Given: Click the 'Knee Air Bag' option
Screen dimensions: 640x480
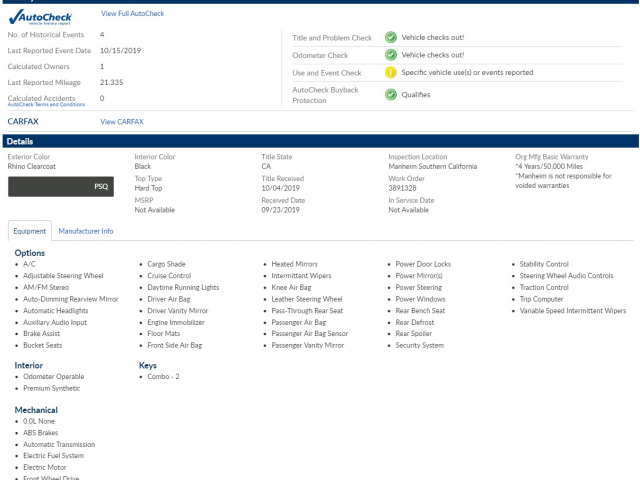Looking at the screenshot, I should coord(291,288).
